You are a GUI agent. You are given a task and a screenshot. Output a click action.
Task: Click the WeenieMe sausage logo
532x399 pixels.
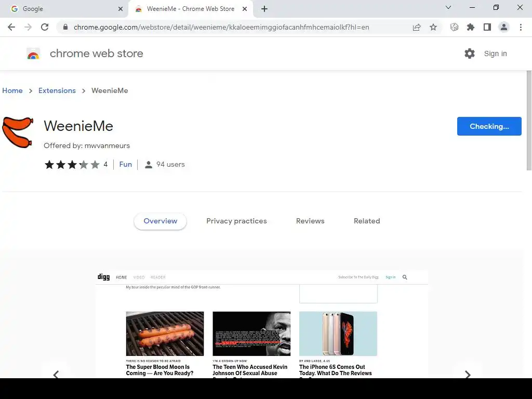[18, 132]
